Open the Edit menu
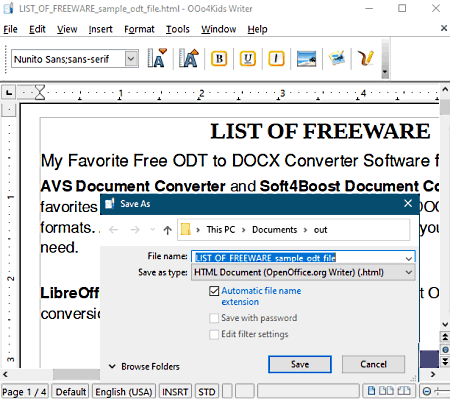 click(37, 29)
